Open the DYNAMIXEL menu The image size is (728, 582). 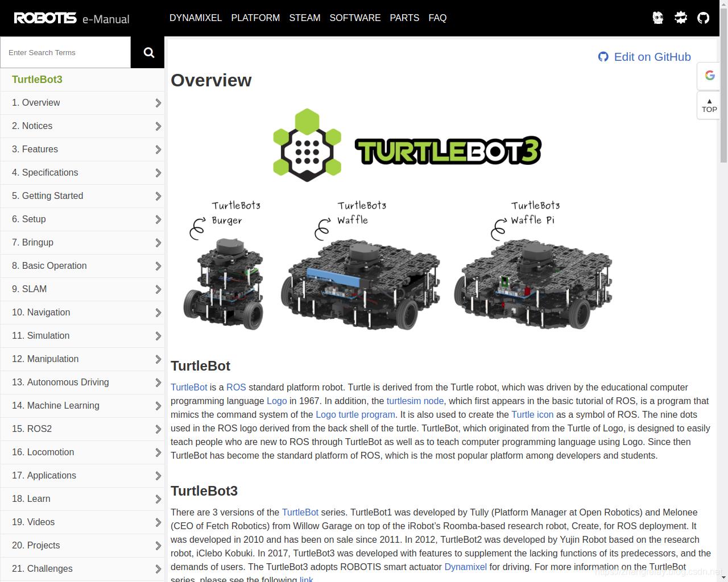click(x=196, y=18)
